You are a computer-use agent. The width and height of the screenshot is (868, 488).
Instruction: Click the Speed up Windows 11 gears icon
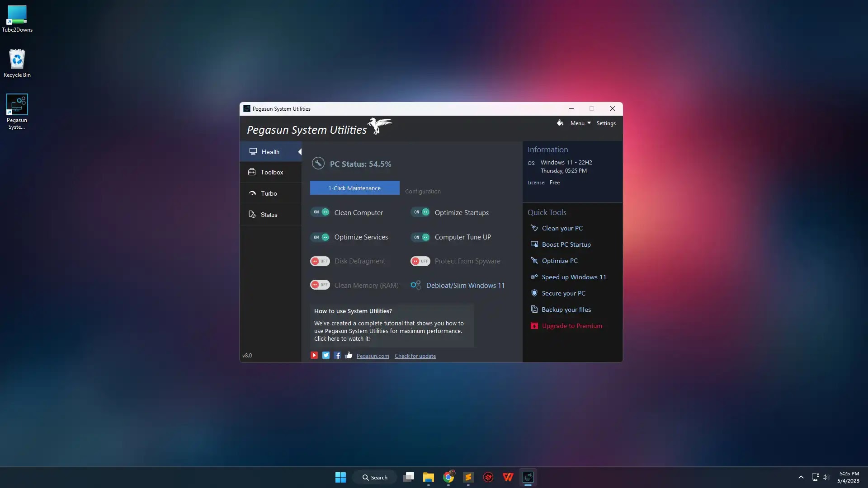tap(534, 277)
